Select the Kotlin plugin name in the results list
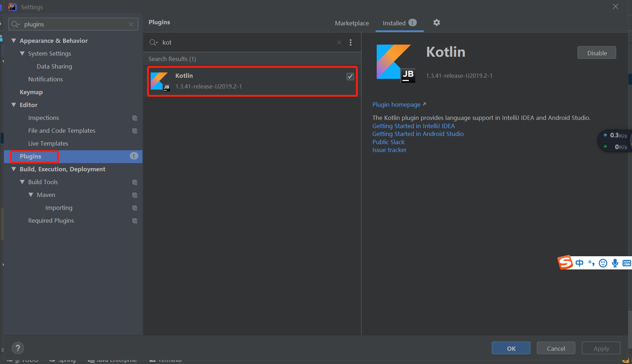This screenshot has width=632, height=364. point(184,76)
